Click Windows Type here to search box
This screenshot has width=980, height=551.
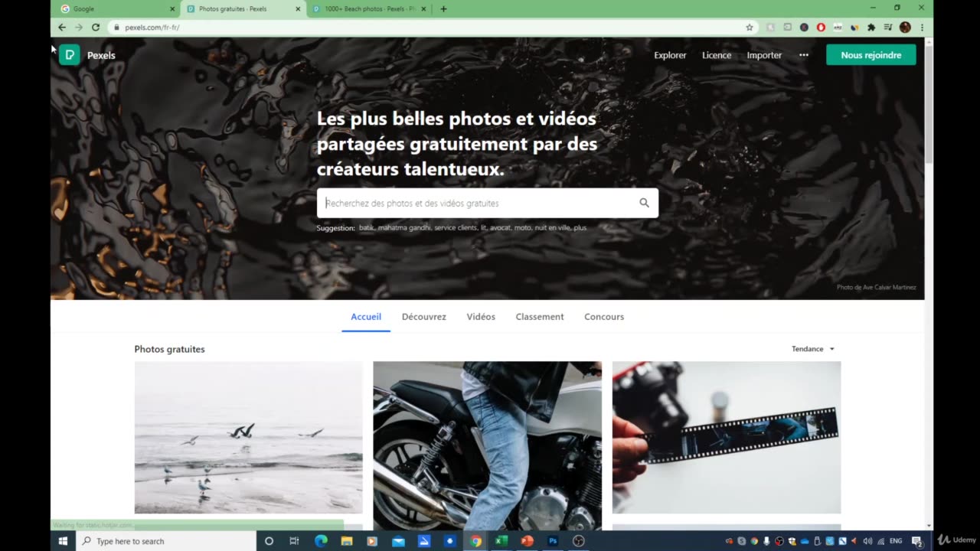[166, 541]
